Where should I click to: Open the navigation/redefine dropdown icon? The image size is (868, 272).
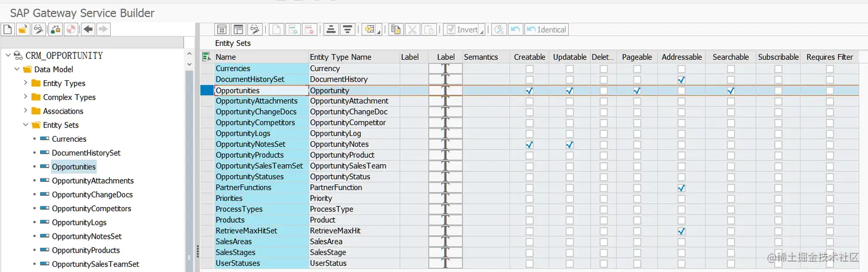[x=371, y=29]
